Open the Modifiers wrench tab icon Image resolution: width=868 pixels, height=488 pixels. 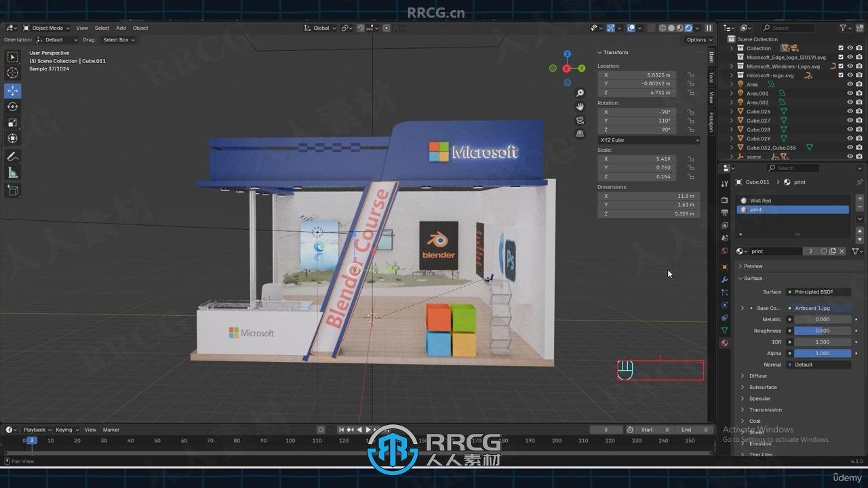click(x=725, y=279)
